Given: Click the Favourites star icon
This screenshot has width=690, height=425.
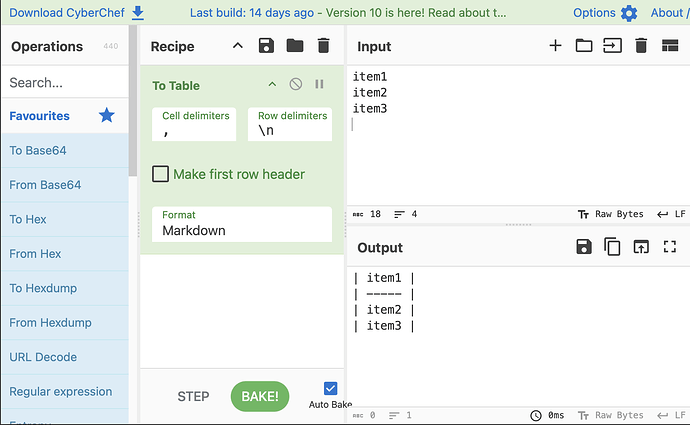Looking at the screenshot, I should [x=106, y=115].
